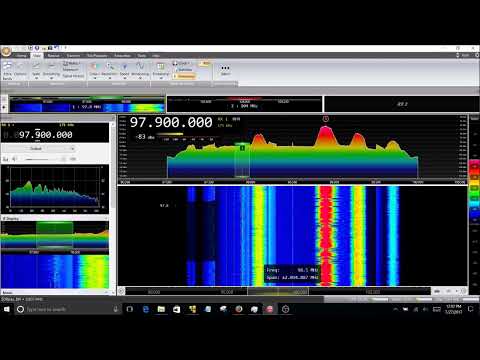Open the round application menu button
Image resolution: width=480 pixels, height=360 pixels.
point(6,51)
